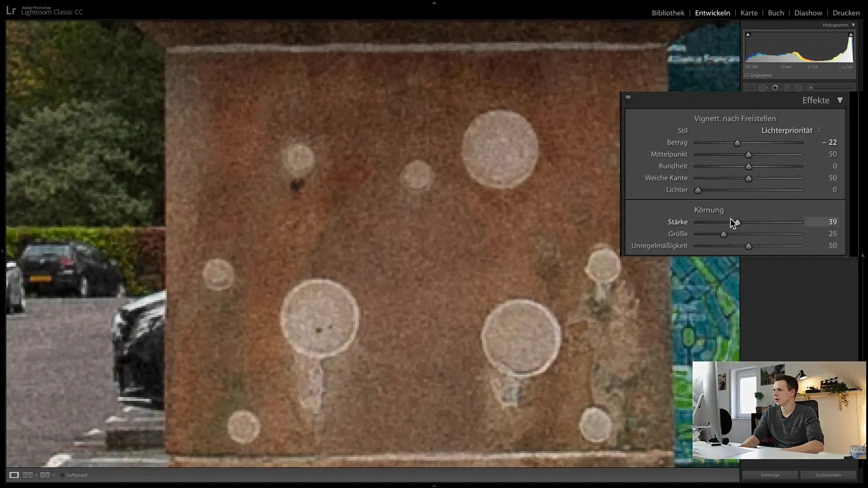Click the right panel collapse arrow
The height and width of the screenshot is (488, 868).
[863, 255]
